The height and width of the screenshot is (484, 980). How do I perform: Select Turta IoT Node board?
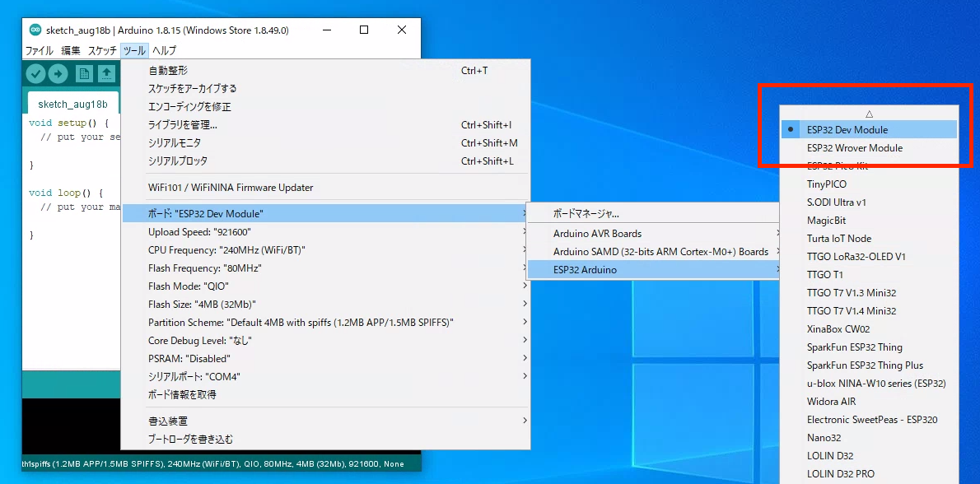coord(869,239)
